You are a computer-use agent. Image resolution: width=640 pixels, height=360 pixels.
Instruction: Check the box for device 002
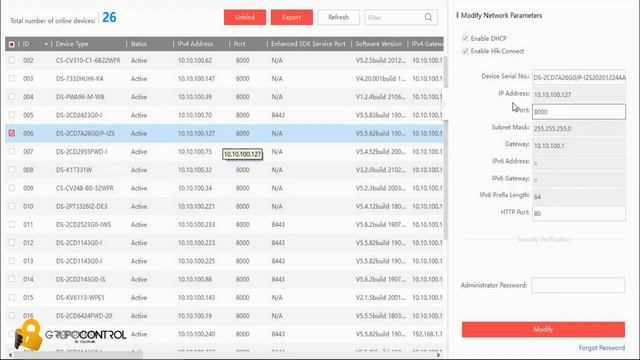coord(12,60)
